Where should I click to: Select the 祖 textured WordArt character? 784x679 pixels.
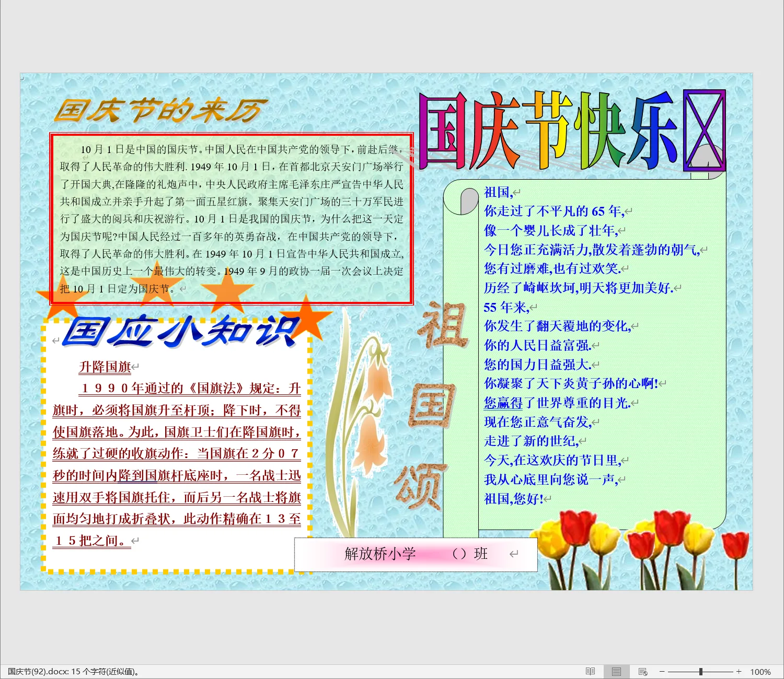pos(442,325)
